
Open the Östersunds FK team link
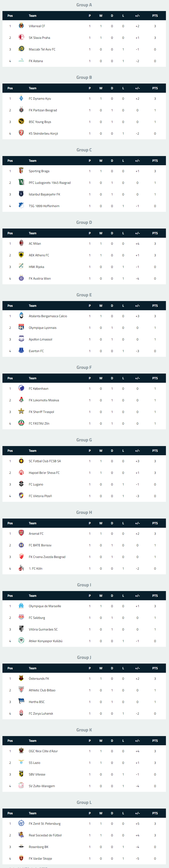(39, 678)
